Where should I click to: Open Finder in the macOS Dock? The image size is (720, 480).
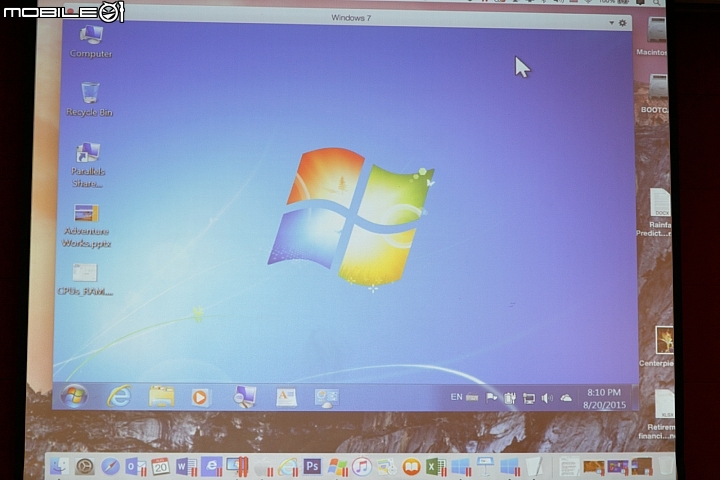point(59,467)
